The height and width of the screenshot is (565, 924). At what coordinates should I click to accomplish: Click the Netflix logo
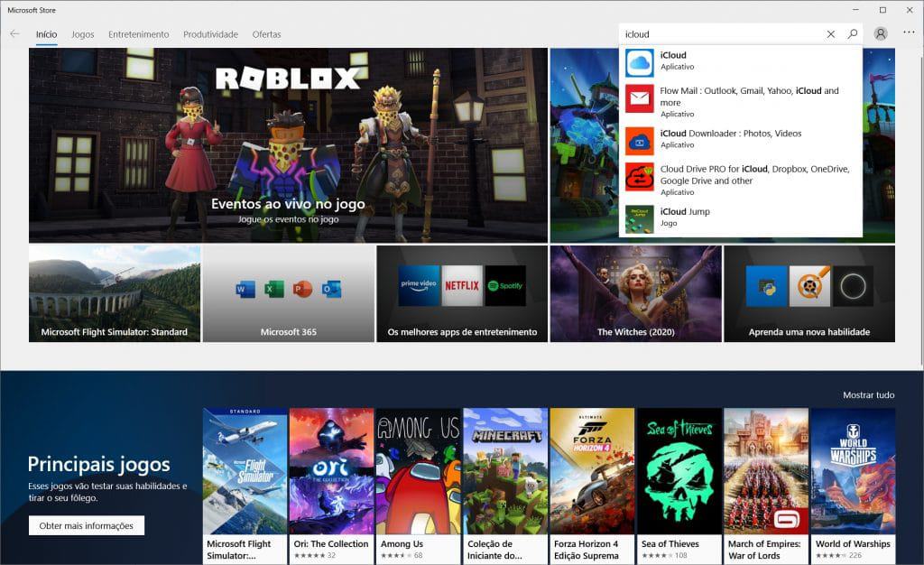(462, 286)
